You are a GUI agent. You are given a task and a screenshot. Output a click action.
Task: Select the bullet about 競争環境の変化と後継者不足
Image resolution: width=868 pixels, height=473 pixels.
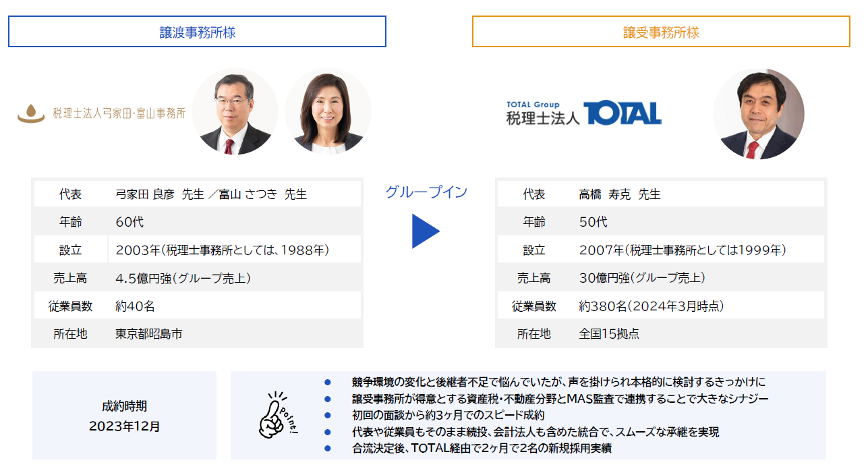point(558,383)
